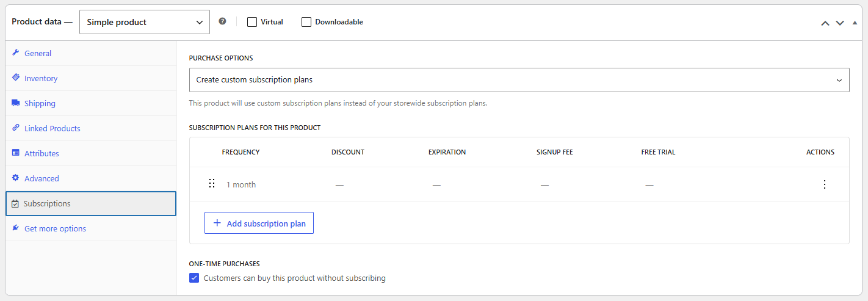Open the Simple product type dropdown

(145, 22)
